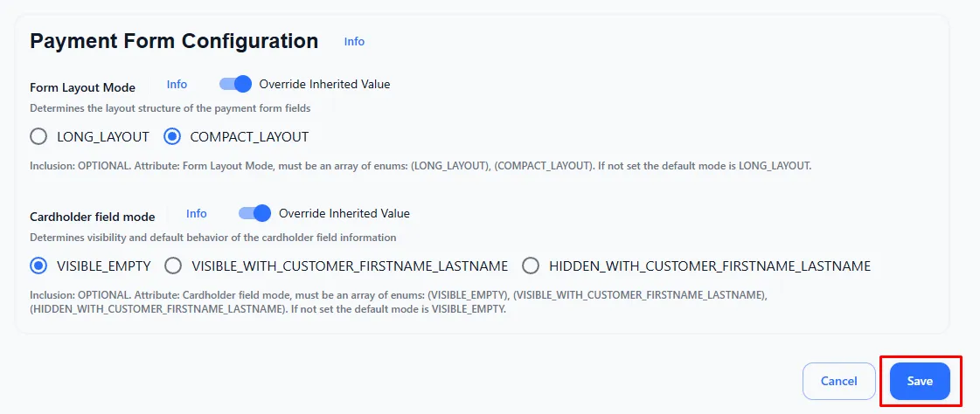Click the Form Layout Mode inclusion note

(x=420, y=165)
